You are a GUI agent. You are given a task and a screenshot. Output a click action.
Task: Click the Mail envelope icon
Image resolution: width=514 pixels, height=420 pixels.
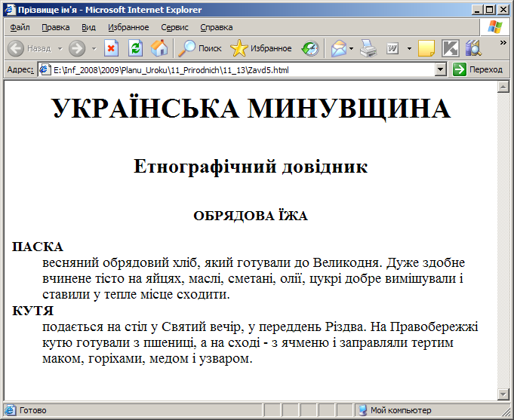pyautogui.click(x=339, y=48)
